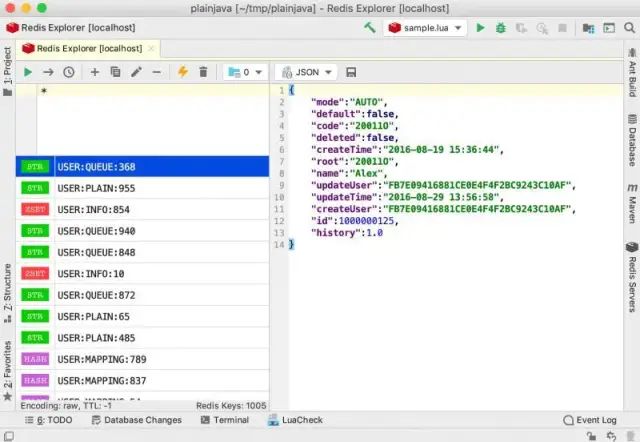640x442 pixels.
Task: Open search everywhere magnifier icon
Action: [630, 28]
